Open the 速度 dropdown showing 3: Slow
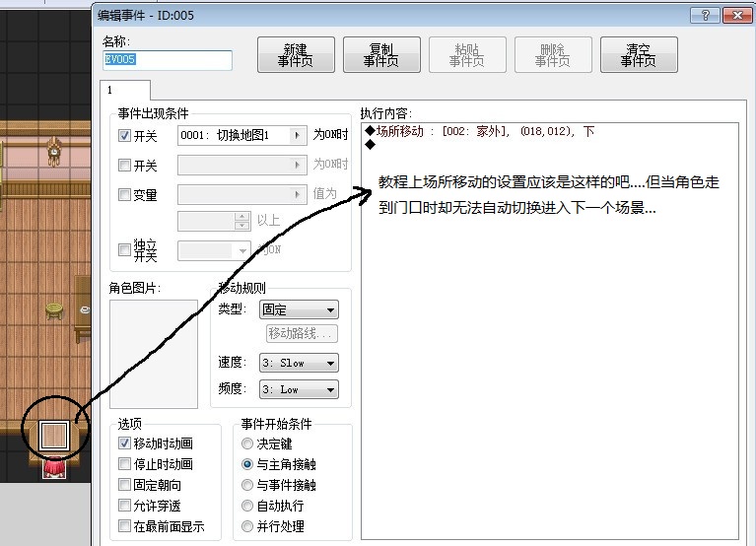This screenshot has height=546, width=756. pyautogui.click(x=299, y=363)
